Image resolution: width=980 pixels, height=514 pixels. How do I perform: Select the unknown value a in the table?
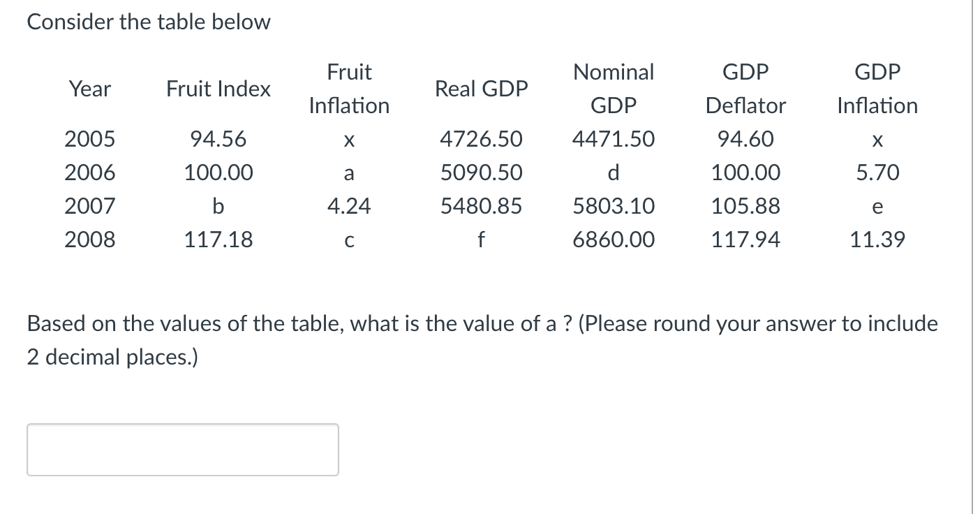point(348,172)
